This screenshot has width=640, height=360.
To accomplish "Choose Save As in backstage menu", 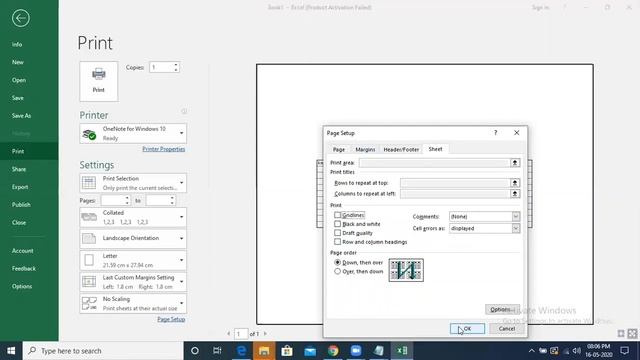I will pyautogui.click(x=21, y=116).
